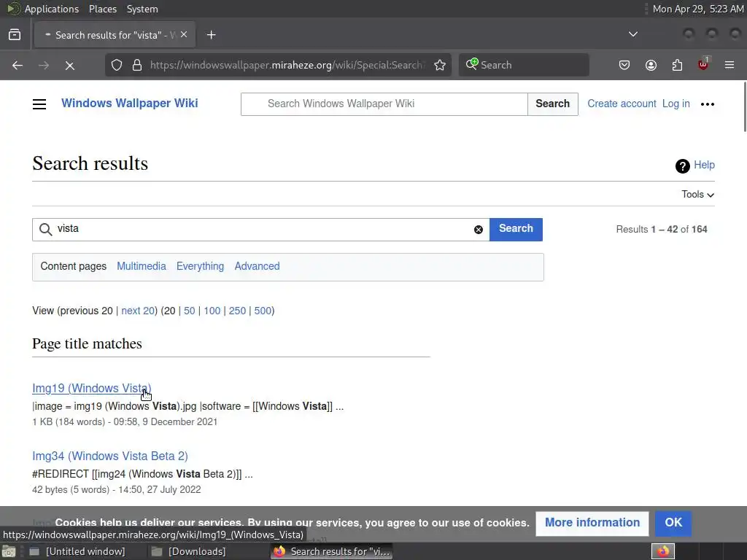
Task: Click the Search Windows Wallpaper Wiki field
Action: coord(384,104)
